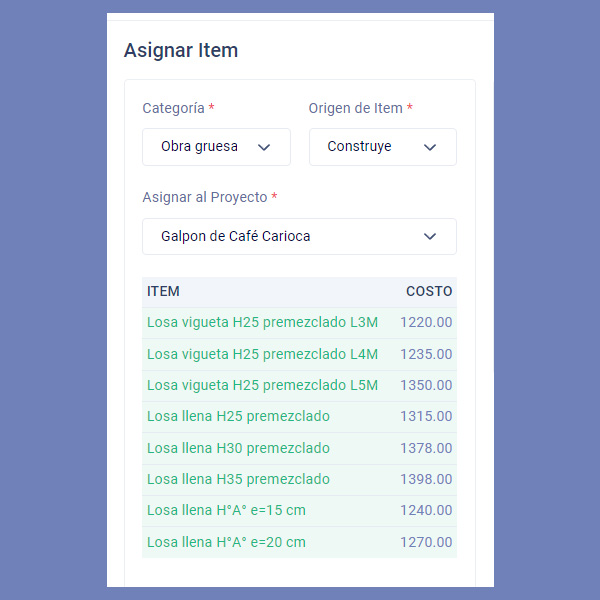The height and width of the screenshot is (600, 600).
Task: Pick Losa llena H°A° e=20 cm
Action: coord(226,542)
